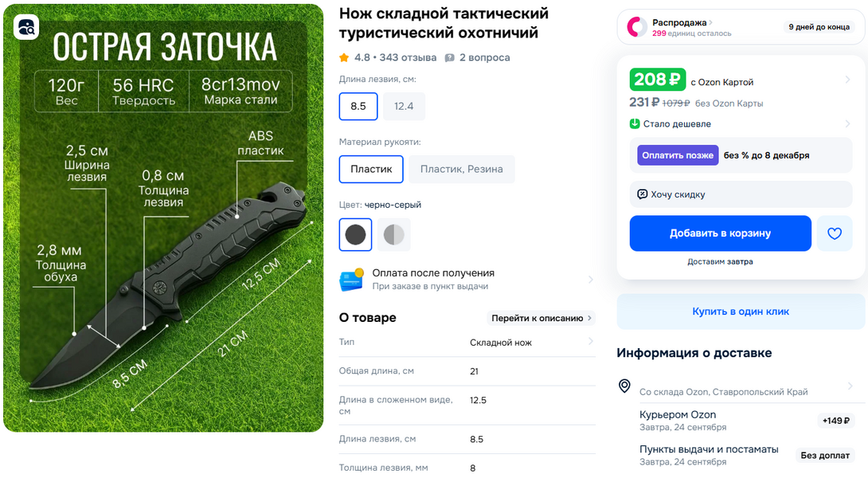Click the Купить в один клик button
Image resolution: width=868 pixels, height=486 pixels.
[741, 312]
